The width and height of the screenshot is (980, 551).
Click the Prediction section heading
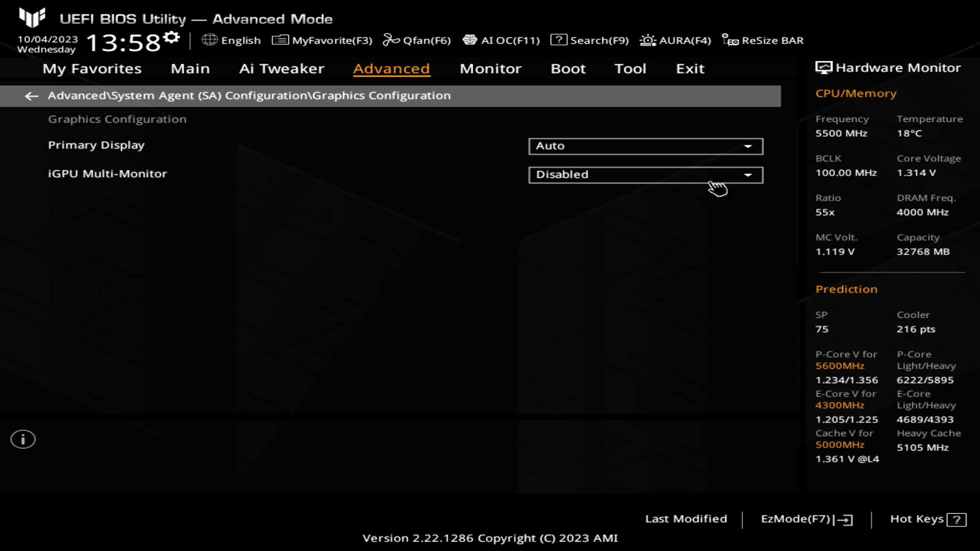pyautogui.click(x=846, y=289)
